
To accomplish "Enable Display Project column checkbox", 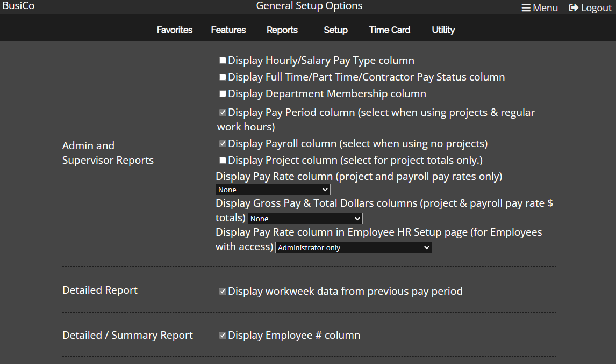I will click(223, 160).
